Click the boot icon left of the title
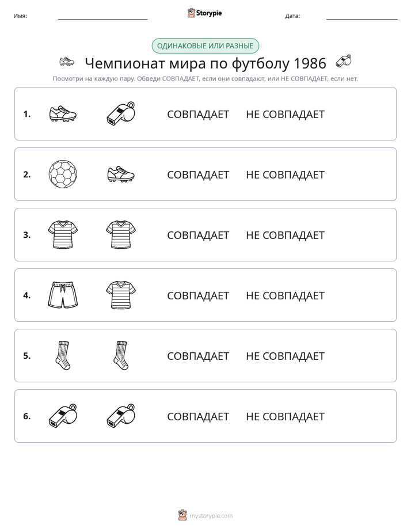The width and height of the screenshot is (411, 532). 67,62
